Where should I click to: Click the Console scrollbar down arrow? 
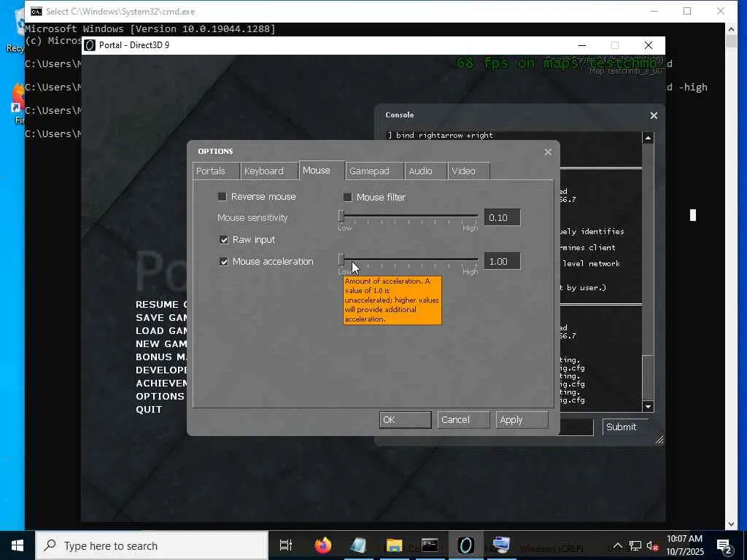tap(648, 407)
